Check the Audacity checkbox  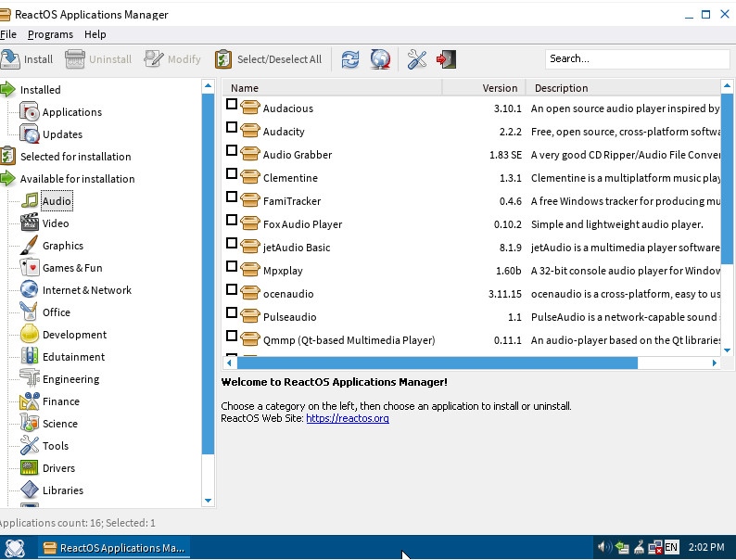point(232,127)
